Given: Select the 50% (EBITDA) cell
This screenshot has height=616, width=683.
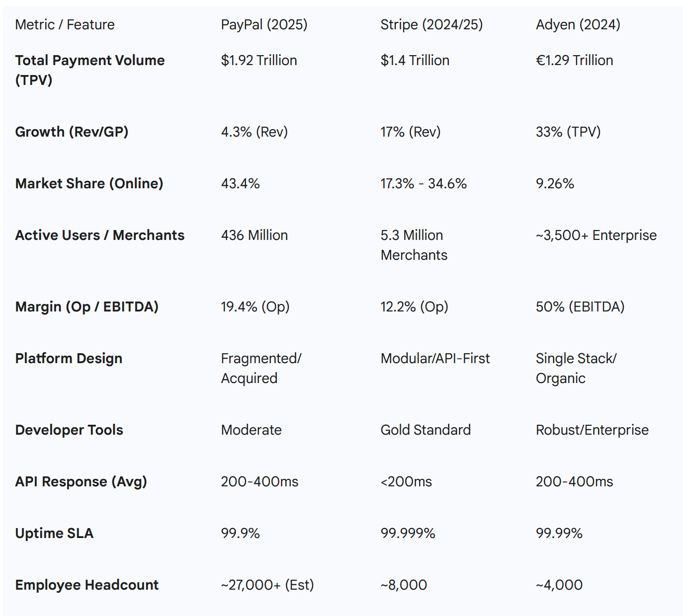Looking at the screenshot, I should click(x=580, y=307).
